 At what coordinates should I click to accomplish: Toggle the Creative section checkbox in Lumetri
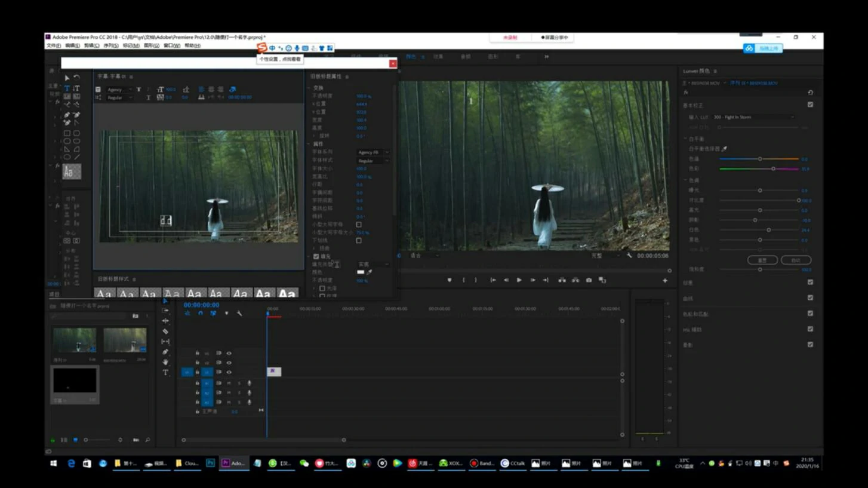point(810,282)
